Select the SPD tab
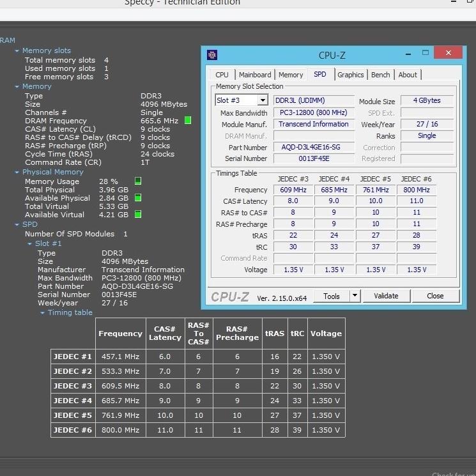Viewport: 476px width, 476px height. coord(320,74)
